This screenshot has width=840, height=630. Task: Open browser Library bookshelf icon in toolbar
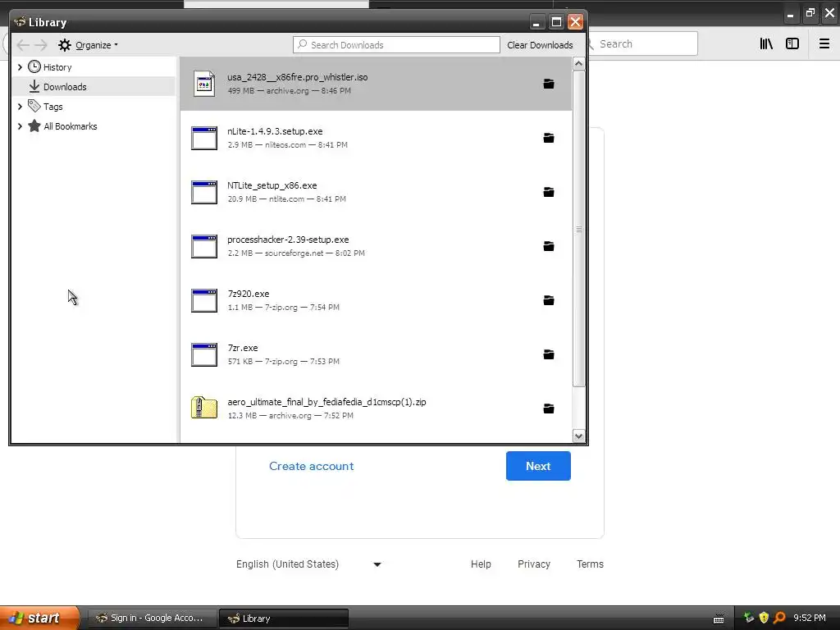coord(766,44)
